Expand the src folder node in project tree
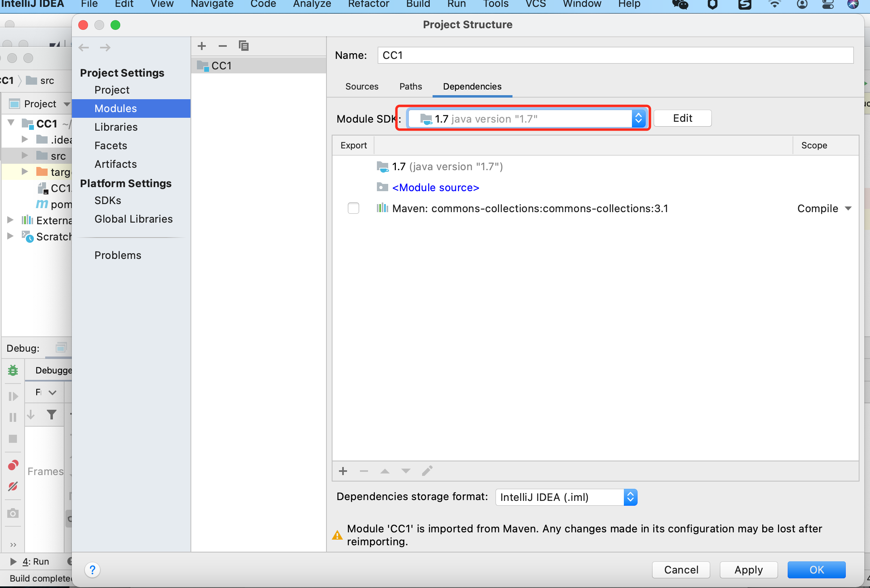This screenshot has height=588, width=870. 25,156
